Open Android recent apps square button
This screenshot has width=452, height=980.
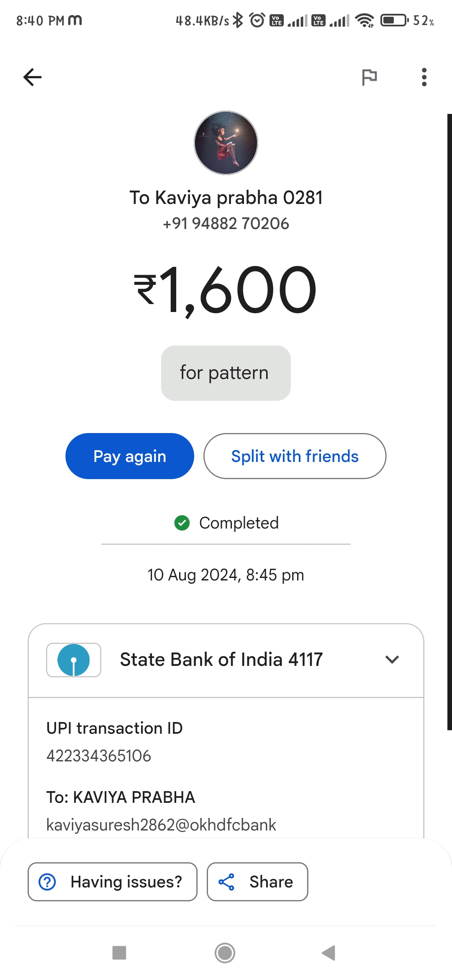point(119,953)
